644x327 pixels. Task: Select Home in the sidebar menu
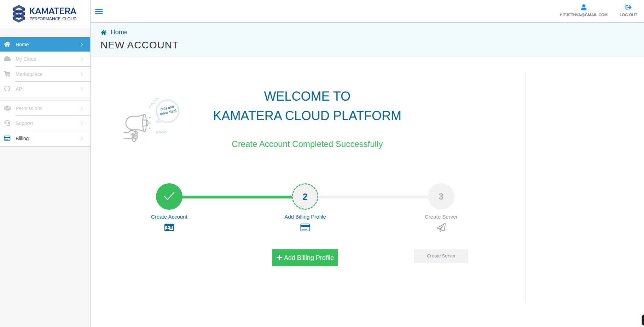[45, 44]
